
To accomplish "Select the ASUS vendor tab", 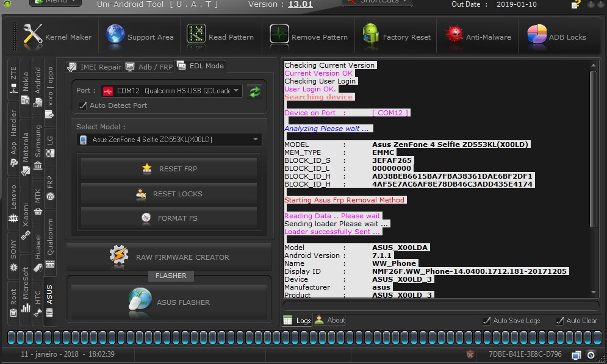I will point(49,301).
